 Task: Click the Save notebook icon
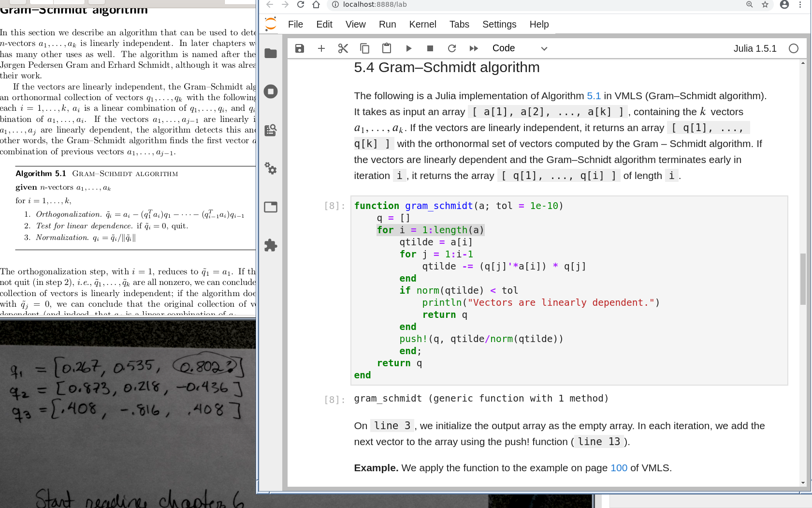[x=300, y=48]
